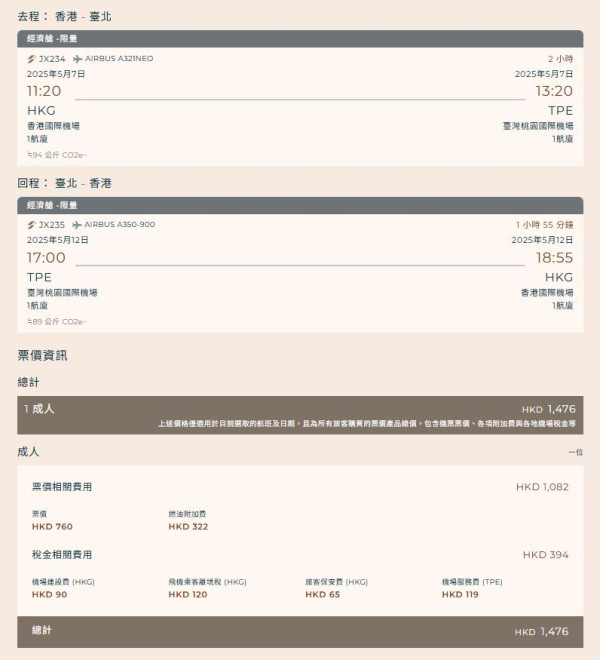The width and height of the screenshot is (600, 660).
Task: Click 2025年5月12日 date above 17:00
Action: coord(58,240)
